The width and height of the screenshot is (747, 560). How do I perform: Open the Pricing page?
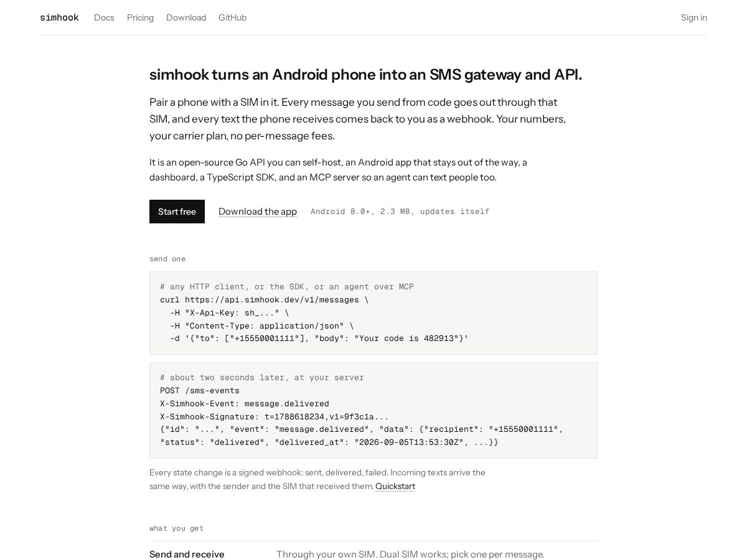(140, 17)
